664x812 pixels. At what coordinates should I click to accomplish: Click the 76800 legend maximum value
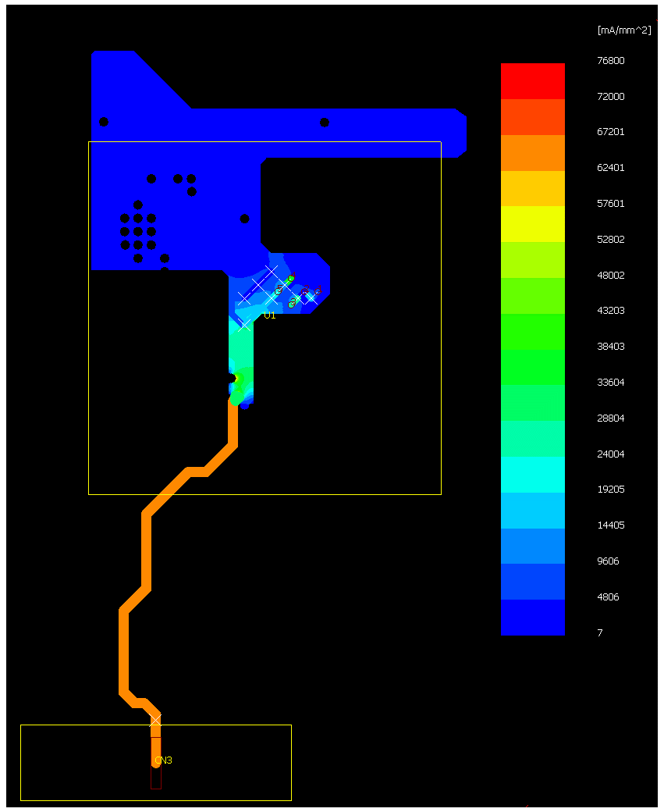click(610, 61)
